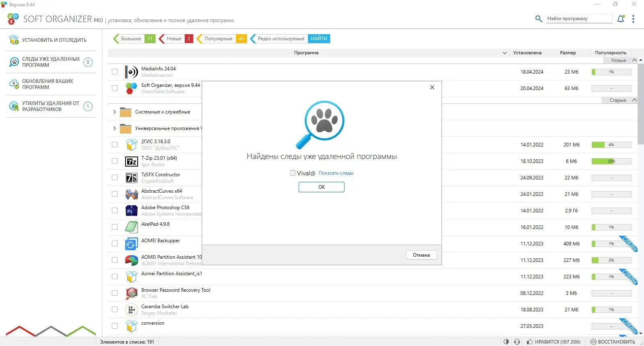Screen dimensions: 644x346
Task: Check the Soft Organizer row checkbox
Action: tap(115, 88)
